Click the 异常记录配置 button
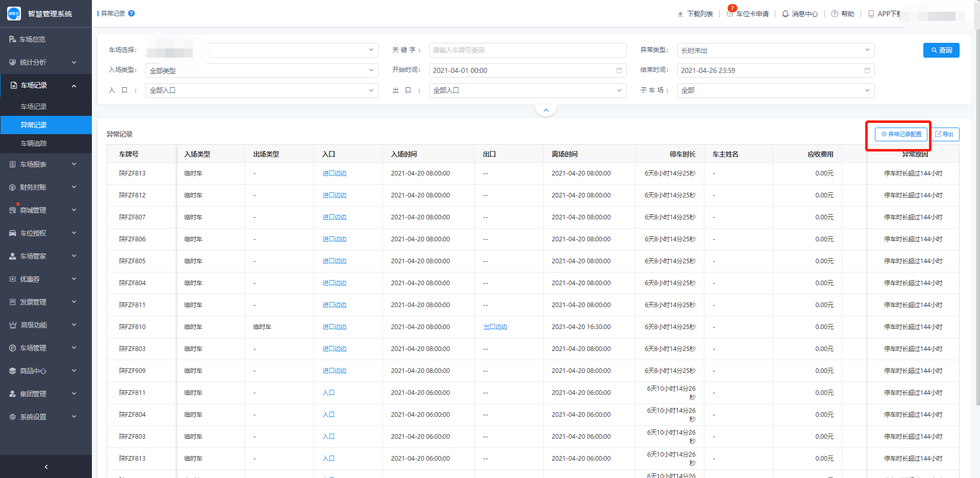Image resolution: width=980 pixels, height=478 pixels. pos(901,134)
